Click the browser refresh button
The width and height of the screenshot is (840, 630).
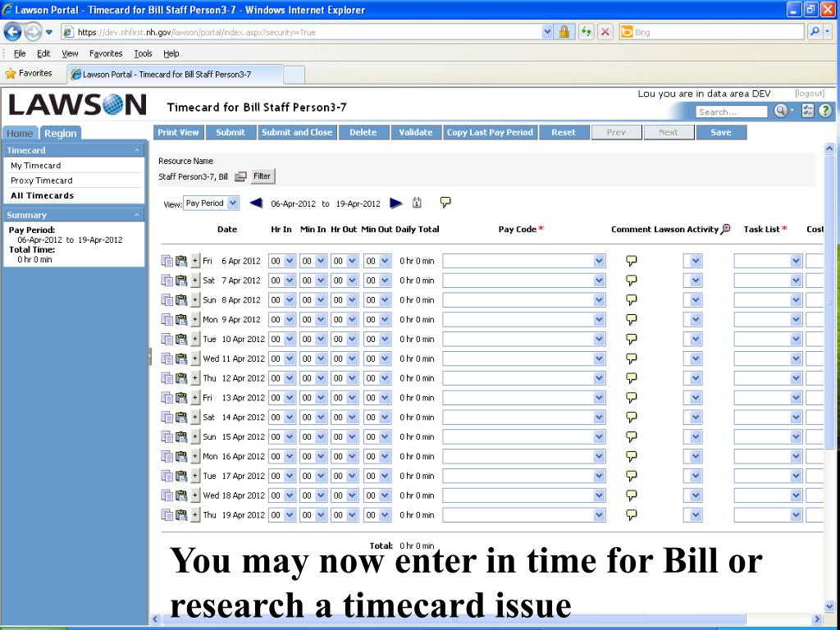pos(586,32)
